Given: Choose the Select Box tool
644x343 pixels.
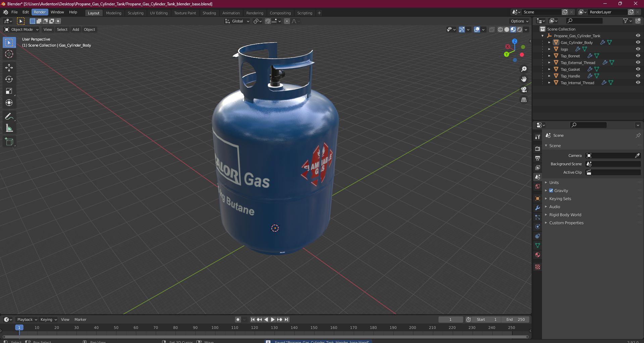Looking at the screenshot, I should pos(9,43).
